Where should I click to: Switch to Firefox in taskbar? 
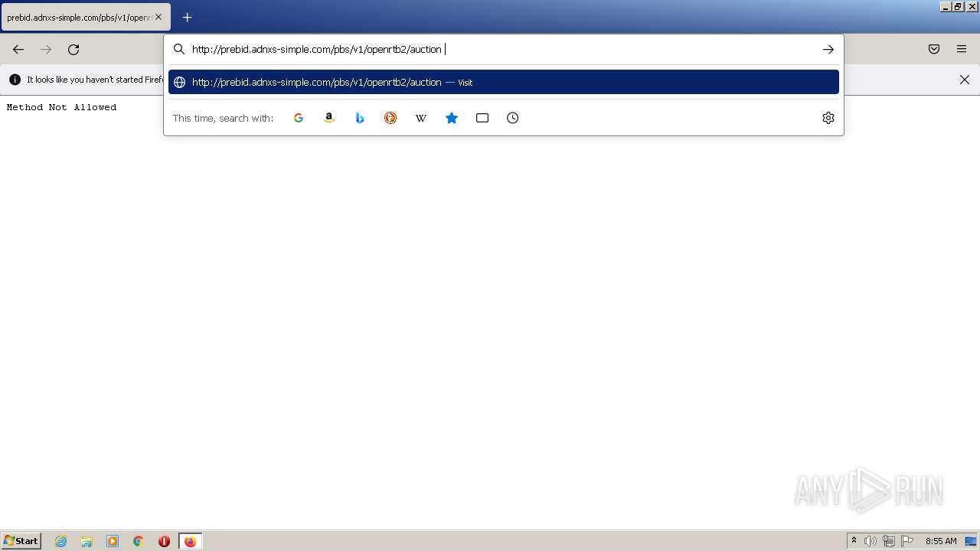pos(190,541)
